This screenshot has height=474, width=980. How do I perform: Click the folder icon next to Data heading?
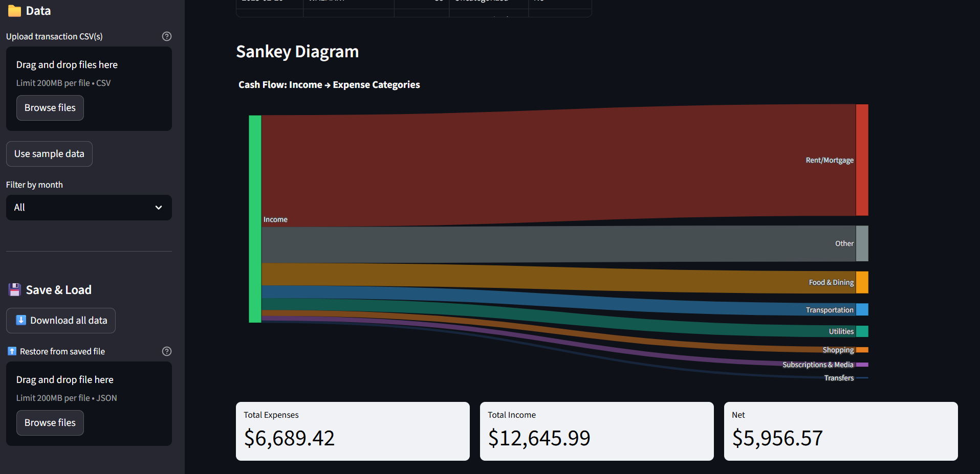pyautogui.click(x=14, y=11)
